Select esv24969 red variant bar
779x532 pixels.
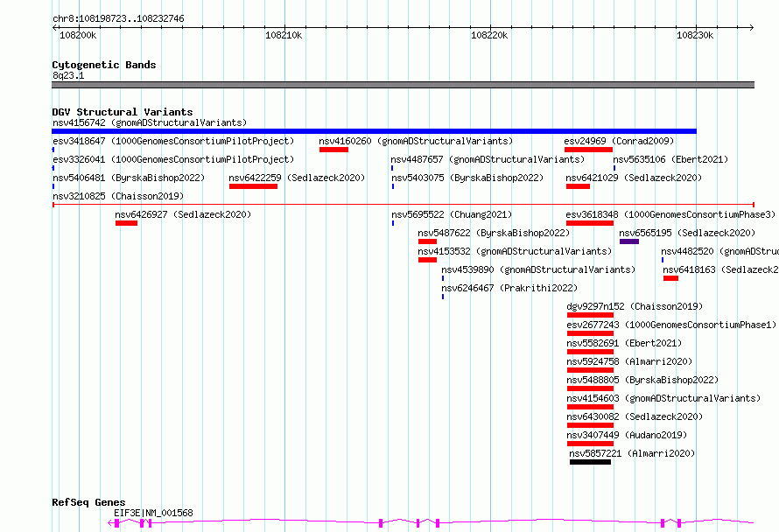pos(588,150)
